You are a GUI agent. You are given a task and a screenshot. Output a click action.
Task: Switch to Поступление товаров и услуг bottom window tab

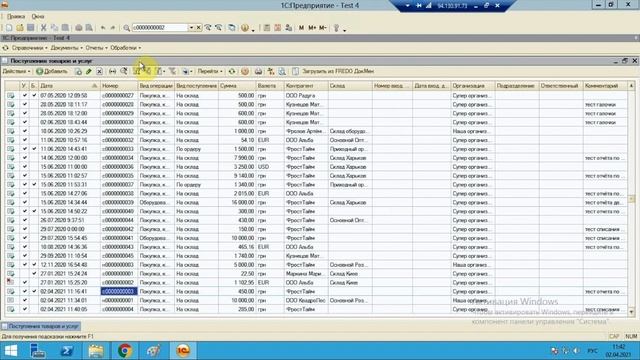coord(40,327)
